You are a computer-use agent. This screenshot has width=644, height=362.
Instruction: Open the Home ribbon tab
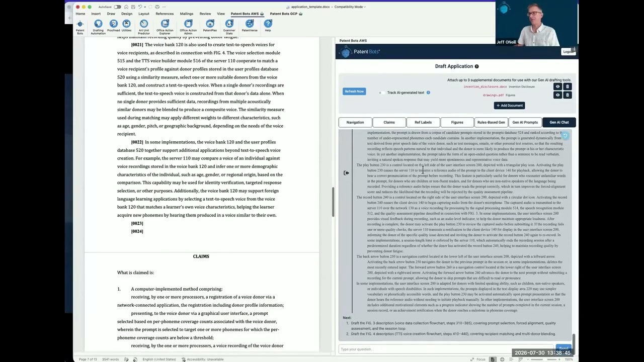coord(80,14)
